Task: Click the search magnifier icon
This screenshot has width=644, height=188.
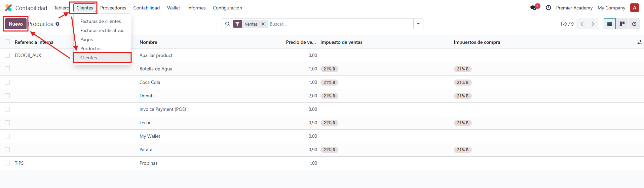Action: coord(228,24)
